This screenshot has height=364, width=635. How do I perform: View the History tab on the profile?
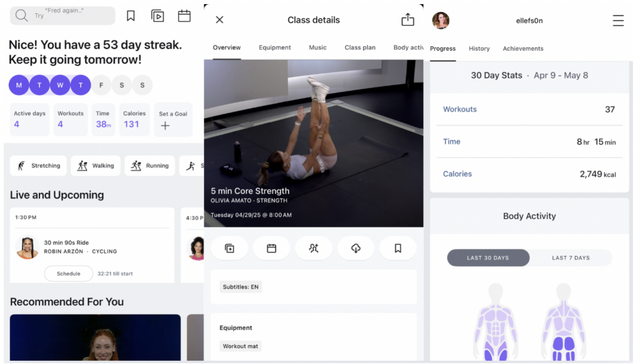pyautogui.click(x=479, y=48)
